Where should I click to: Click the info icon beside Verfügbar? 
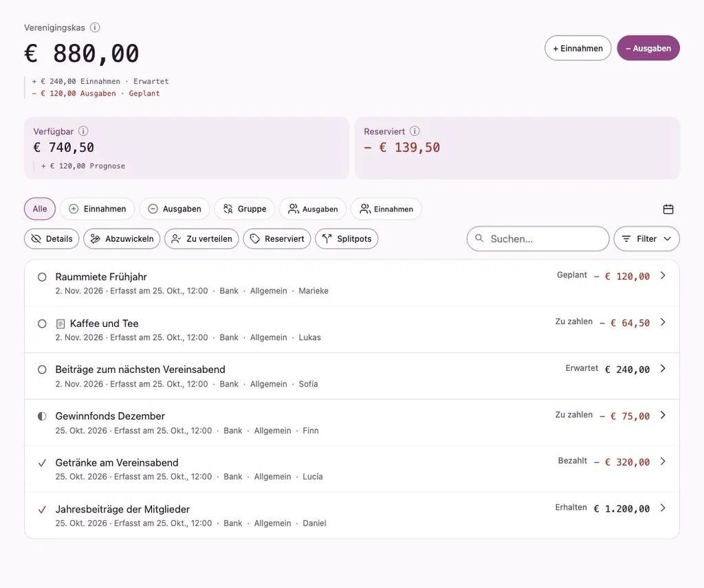(x=83, y=131)
